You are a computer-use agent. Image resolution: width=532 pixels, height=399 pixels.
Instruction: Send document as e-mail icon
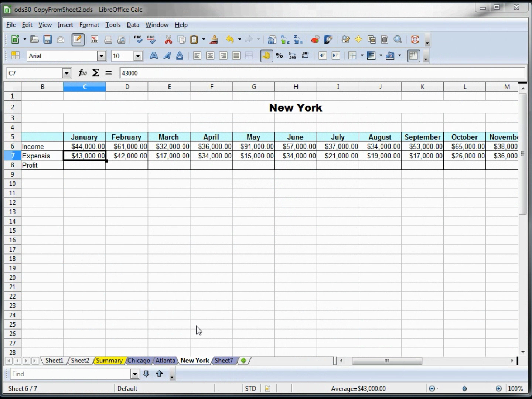coord(61,40)
